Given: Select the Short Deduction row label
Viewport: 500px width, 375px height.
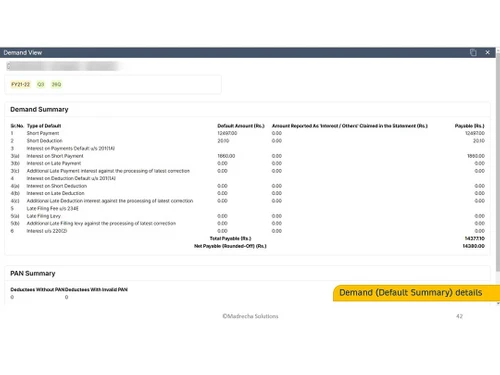Looking at the screenshot, I should (44, 141).
